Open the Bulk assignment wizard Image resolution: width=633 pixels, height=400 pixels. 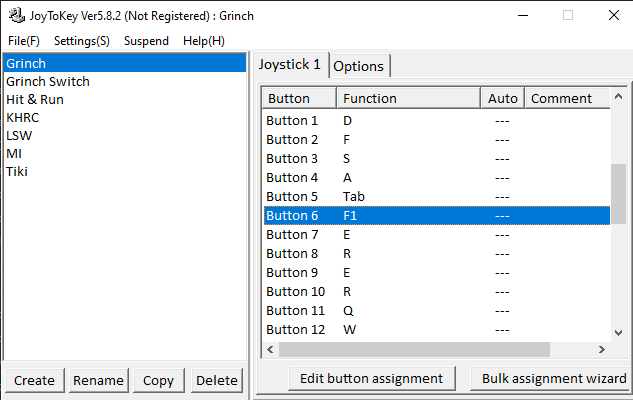551,379
